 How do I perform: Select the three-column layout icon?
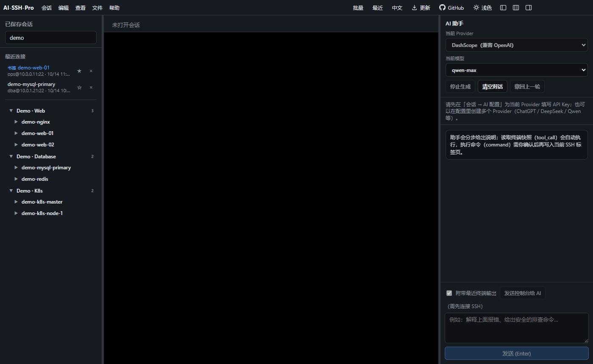[516, 8]
